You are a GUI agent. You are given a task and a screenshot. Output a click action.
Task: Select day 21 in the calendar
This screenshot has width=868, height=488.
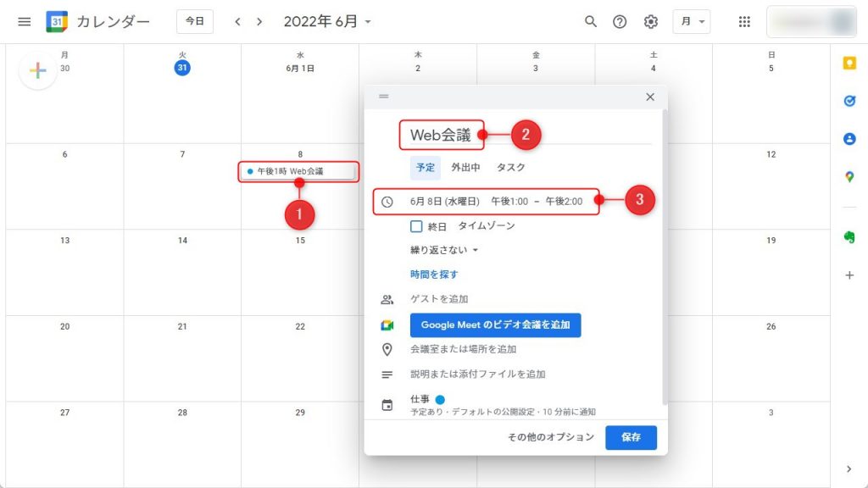pos(182,326)
